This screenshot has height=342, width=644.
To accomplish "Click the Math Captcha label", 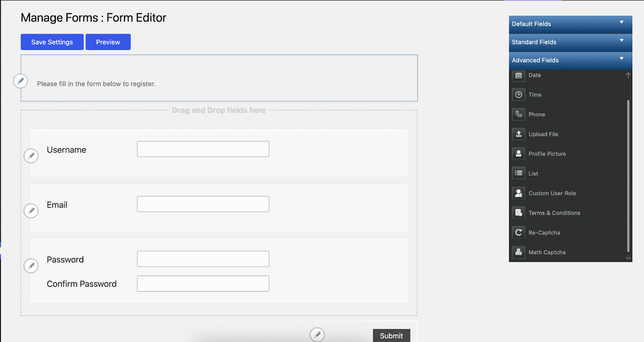I will (x=547, y=253).
